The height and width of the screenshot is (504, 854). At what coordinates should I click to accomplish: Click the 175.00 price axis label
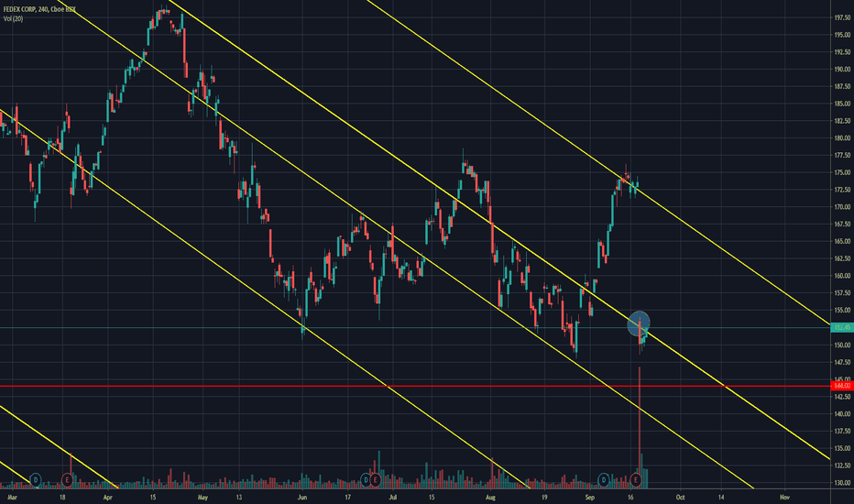point(842,172)
